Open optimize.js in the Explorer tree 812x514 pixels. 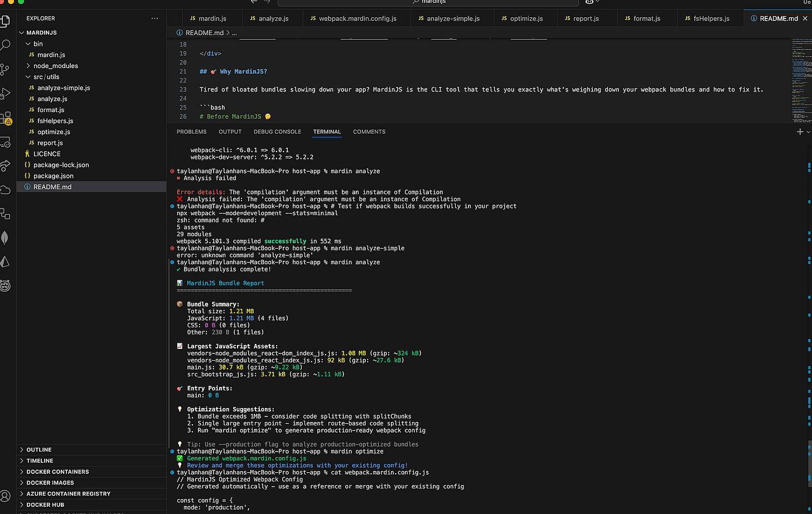click(x=92, y=132)
